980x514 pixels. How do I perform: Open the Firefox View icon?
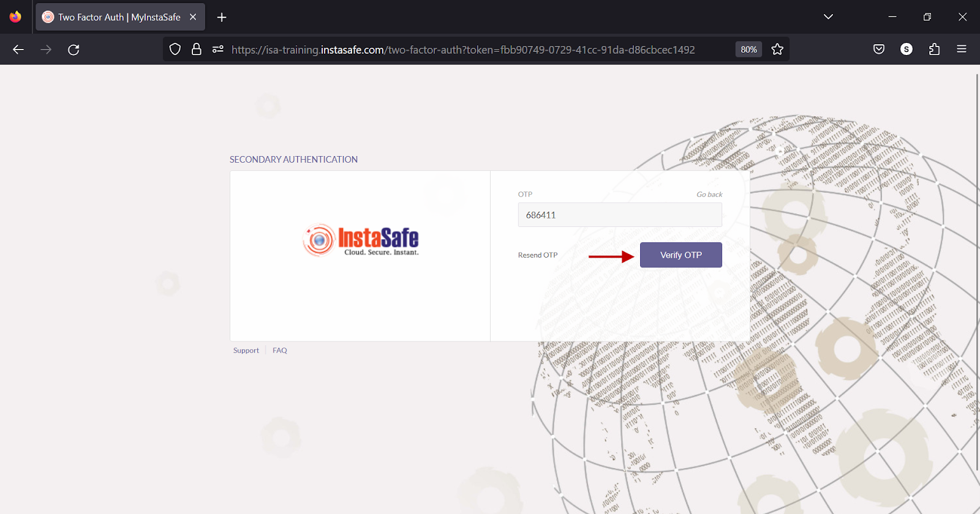(x=15, y=17)
